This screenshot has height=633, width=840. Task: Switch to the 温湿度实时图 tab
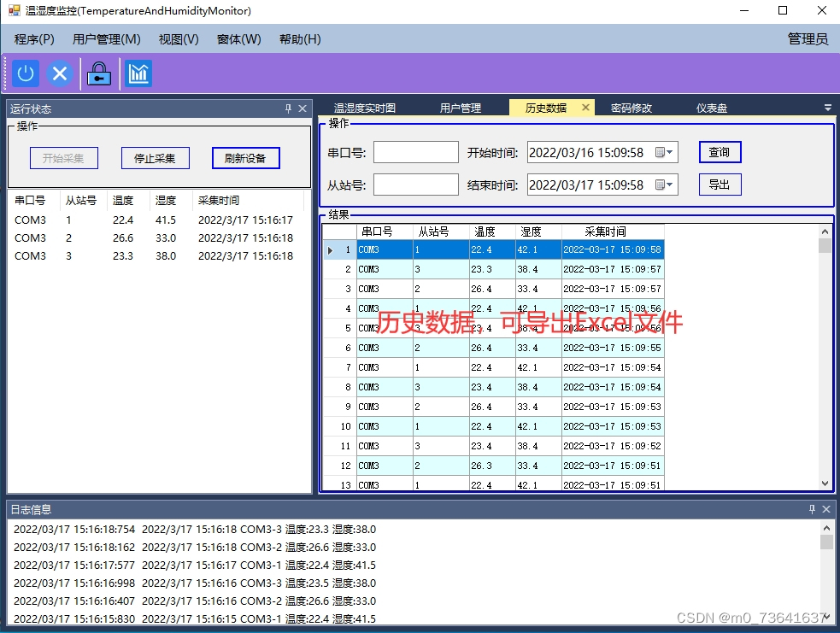pos(365,108)
